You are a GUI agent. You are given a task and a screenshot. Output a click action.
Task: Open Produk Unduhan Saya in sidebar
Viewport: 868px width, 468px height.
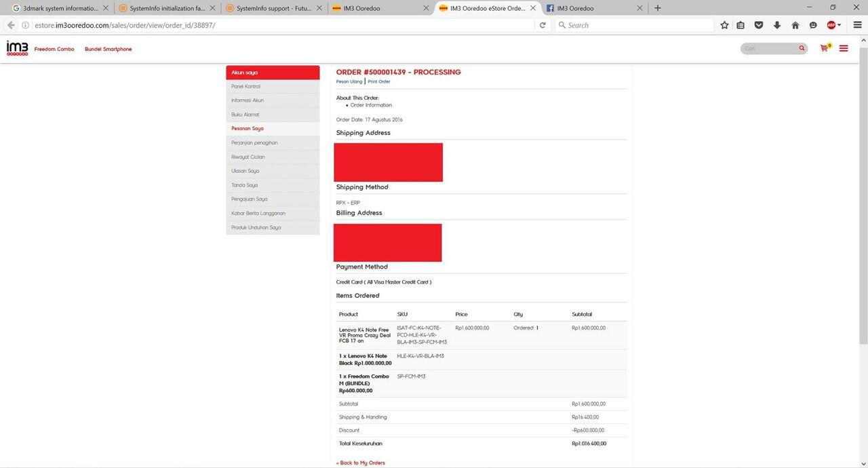coord(273,227)
